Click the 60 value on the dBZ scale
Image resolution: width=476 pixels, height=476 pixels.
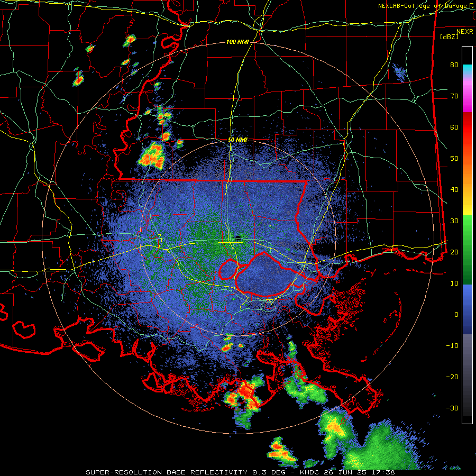[454, 127]
